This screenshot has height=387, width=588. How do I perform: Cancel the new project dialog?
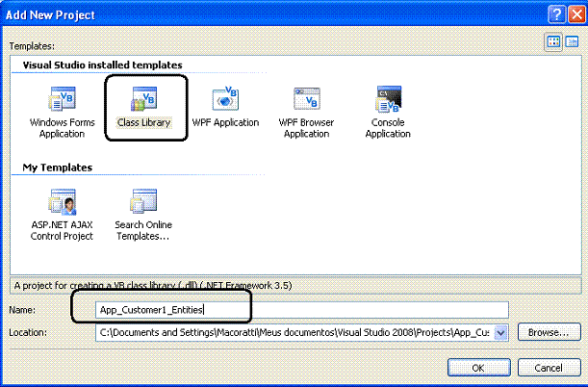pyautogui.click(x=549, y=368)
